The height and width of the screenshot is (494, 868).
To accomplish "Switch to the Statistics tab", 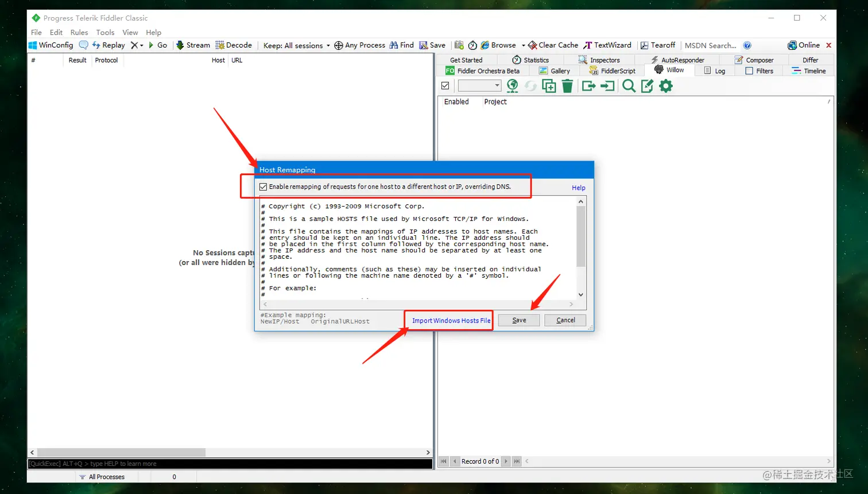I will pyautogui.click(x=530, y=60).
